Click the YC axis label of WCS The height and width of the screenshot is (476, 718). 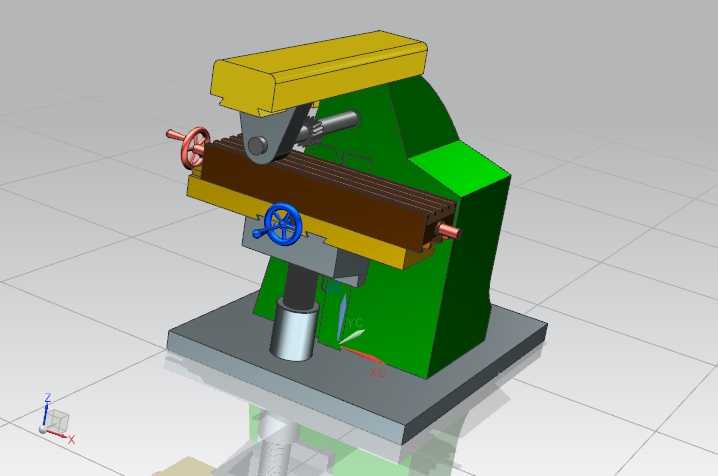pos(356,324)
